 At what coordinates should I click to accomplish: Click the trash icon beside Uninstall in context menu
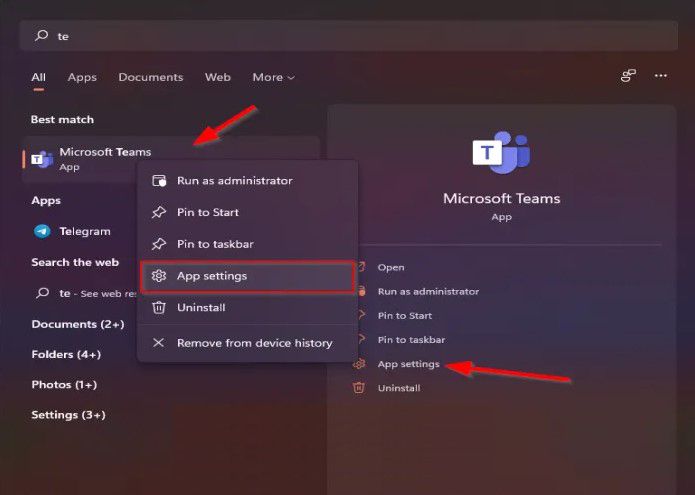pyautogui.click(x=158, y=307)
